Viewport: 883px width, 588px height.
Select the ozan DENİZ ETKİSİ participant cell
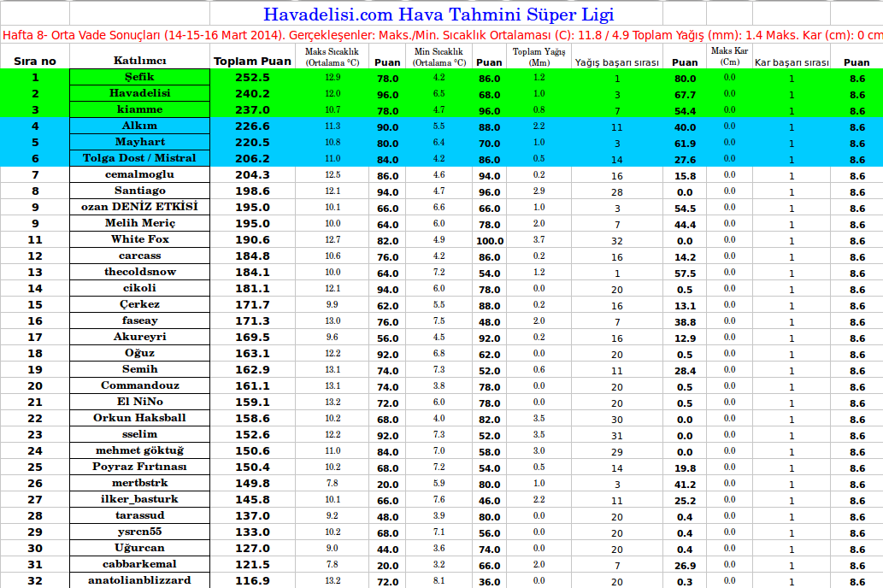click(139, 207)
